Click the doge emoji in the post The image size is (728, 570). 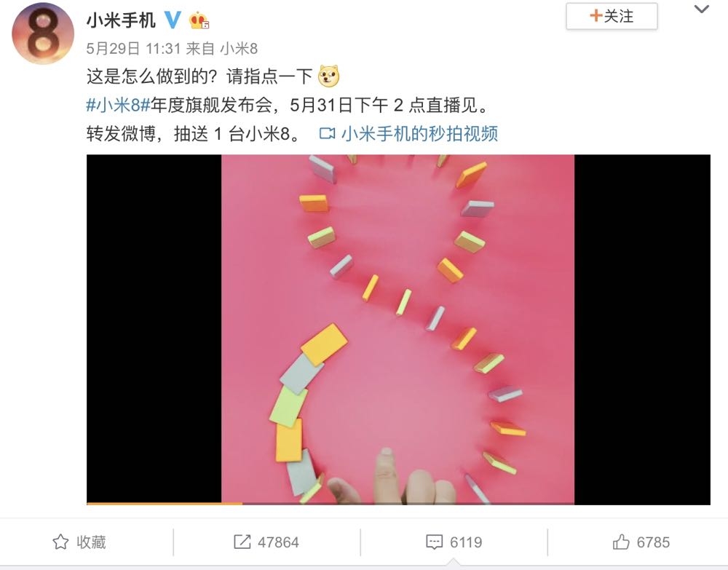(329, 76)
